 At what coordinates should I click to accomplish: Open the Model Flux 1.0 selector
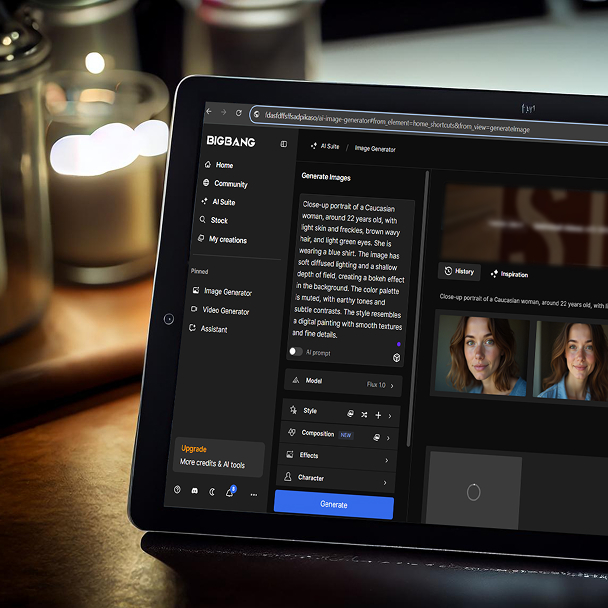[343, 383]
